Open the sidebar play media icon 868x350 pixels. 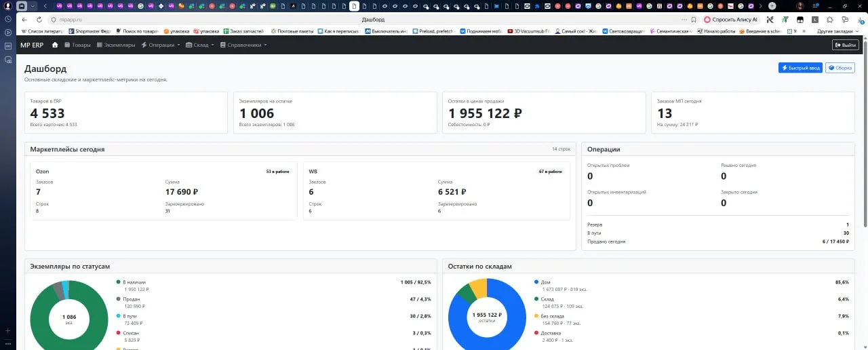coord(8,32)
